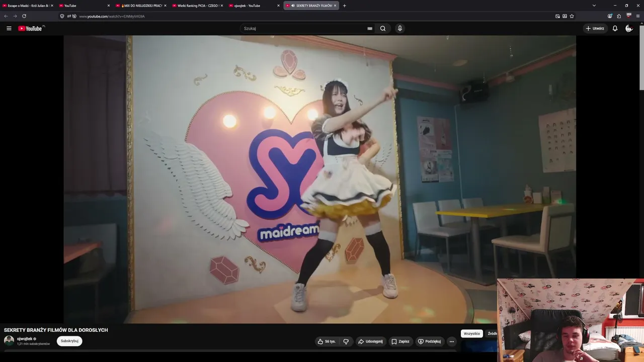Open the YouTube guide hamburger menu
The height and width of the screenshot is (362, 644).
pos(9,29)
